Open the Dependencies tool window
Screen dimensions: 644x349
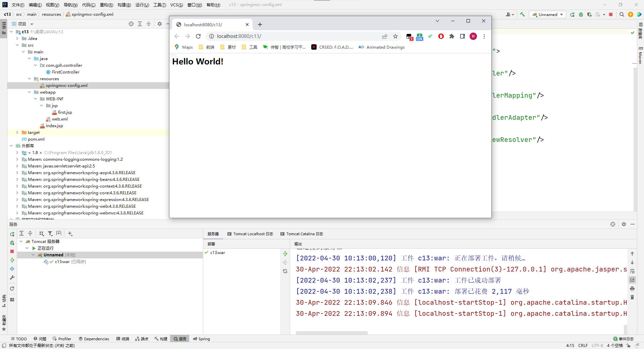pos(94,339)
